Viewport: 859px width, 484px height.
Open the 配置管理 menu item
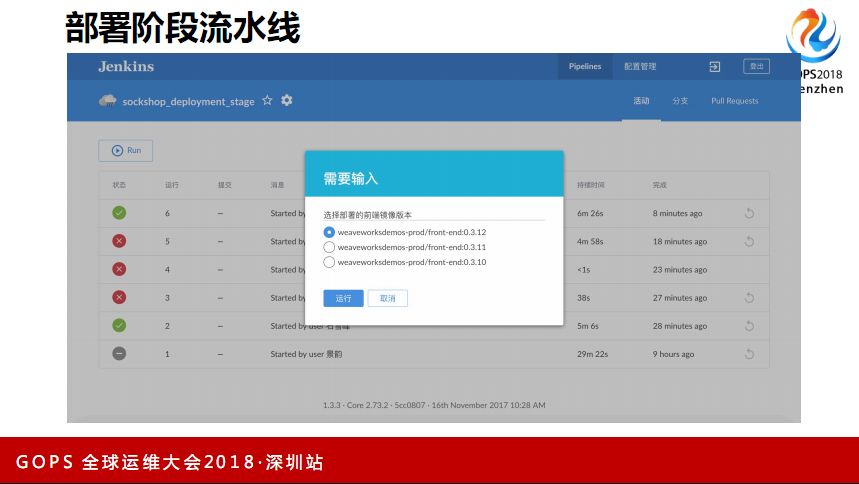tap(640, 66)
